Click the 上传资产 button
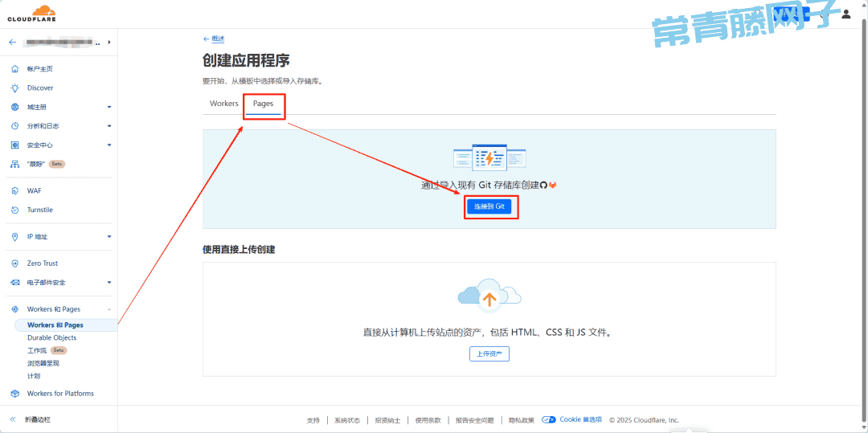Viewport: 868px width, 433px height. (489, 354)
